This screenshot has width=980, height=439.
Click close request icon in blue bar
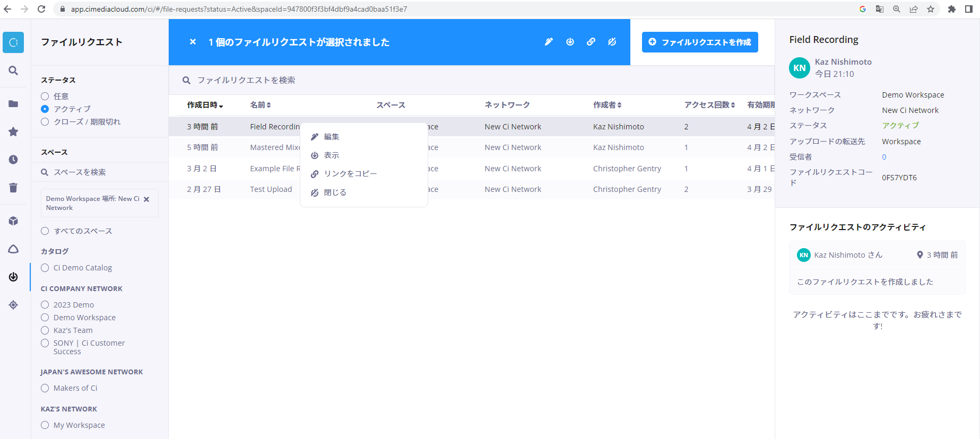(x=612, y=42)
